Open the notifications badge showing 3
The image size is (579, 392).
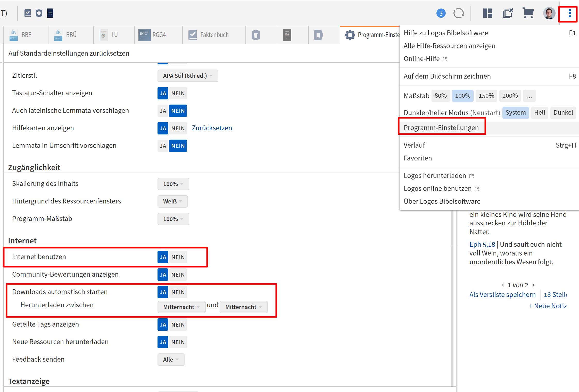[441, 13]
